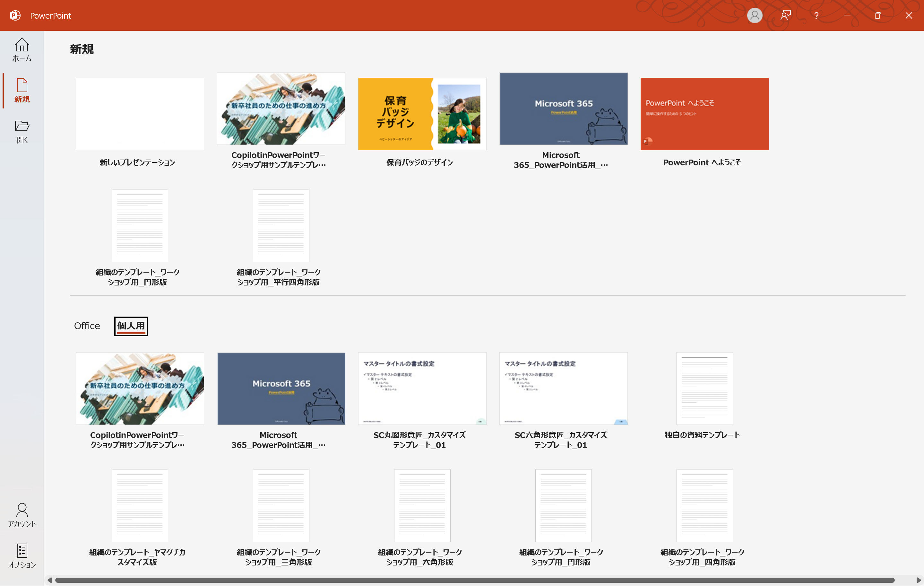Click the 新しいプレゼンテーション label

137,162
